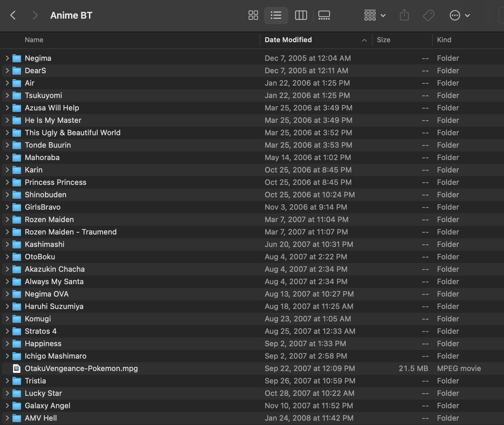Click the Galaxy Angel folder name
This screenshot has height=425, width=504.
(47, 405)
